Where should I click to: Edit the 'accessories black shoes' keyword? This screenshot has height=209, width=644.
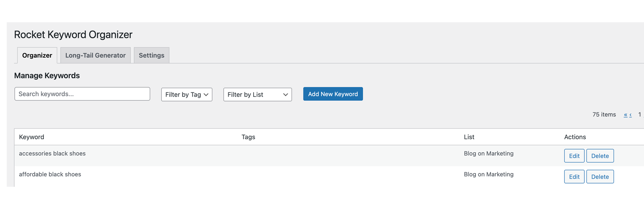pyautogui.click(x=574, y=156)
